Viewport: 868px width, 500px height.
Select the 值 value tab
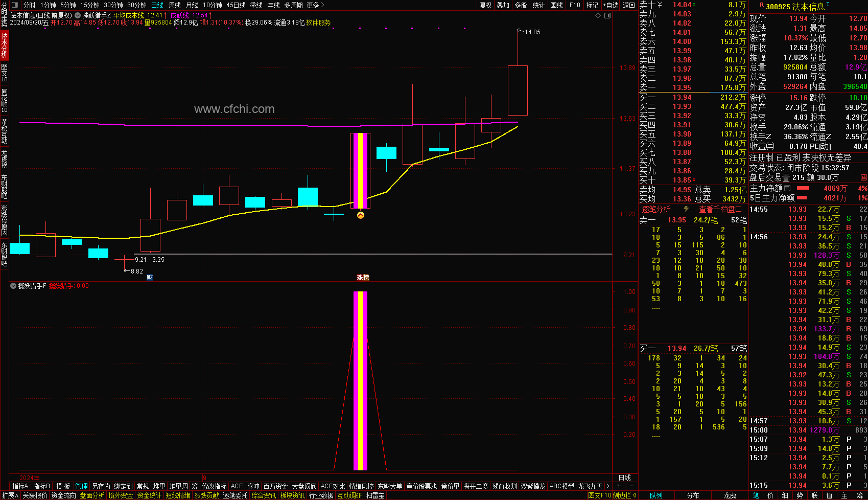coord(829,495)
